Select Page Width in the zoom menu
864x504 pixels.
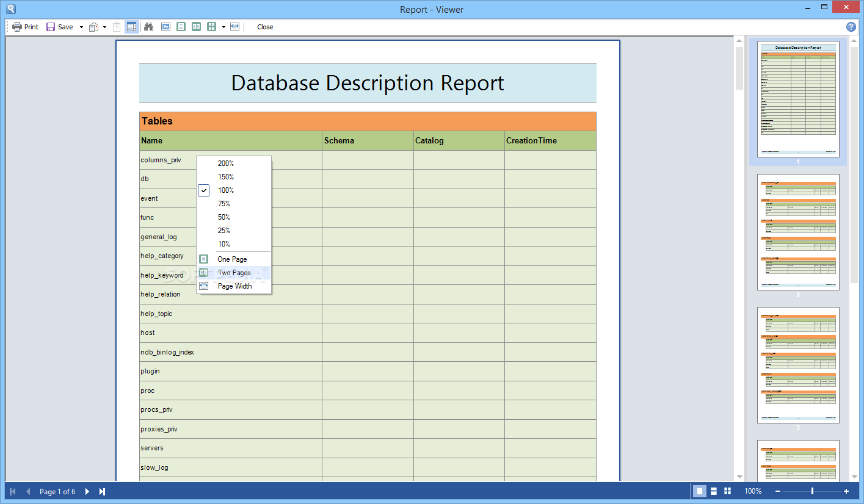coord(234,286)
